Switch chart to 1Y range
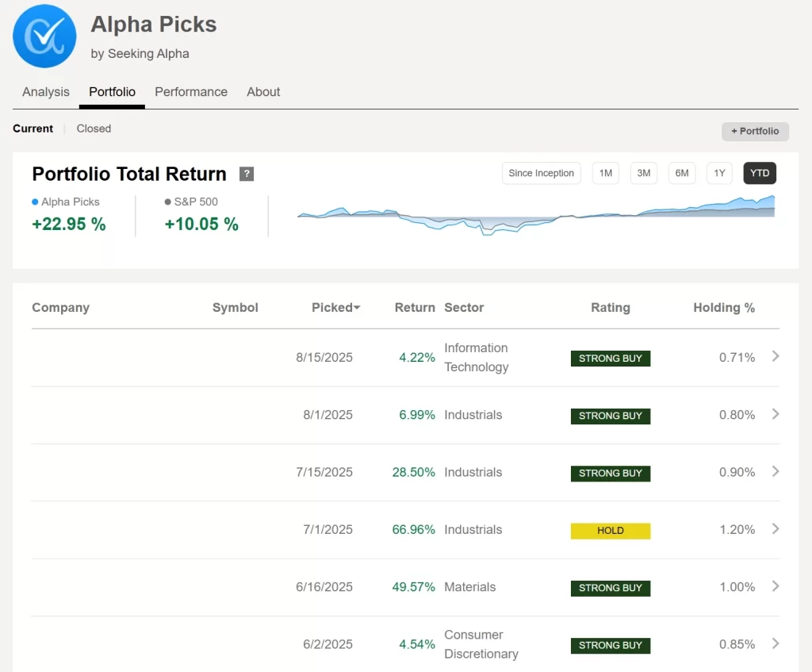The image size is (812, 672). 719,173
